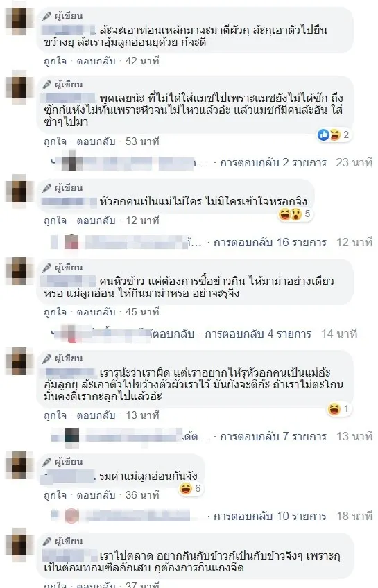Click the reply author avatar beside 23 นาที
This screenshot has width=378, height=588.
(71, 163)
